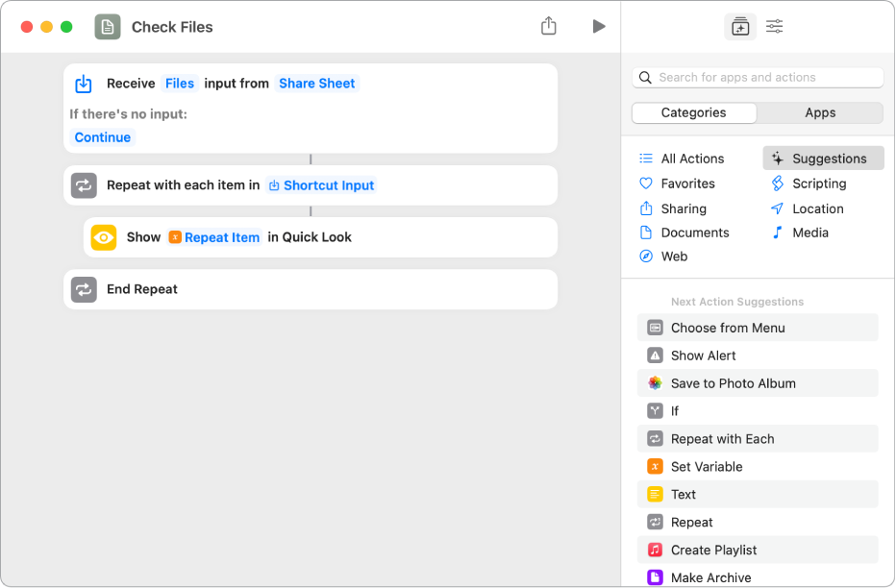The width and height of the screenshot is (896, 588).
Task: Open the Files input type picker
Action: (x=180, y=83)
